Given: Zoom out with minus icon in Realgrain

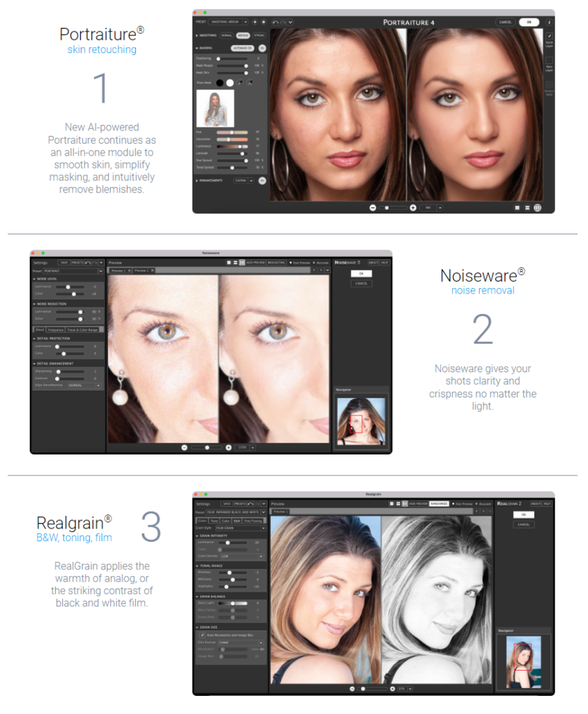Looking at the screenshot, I should click(x=352, y=688).
